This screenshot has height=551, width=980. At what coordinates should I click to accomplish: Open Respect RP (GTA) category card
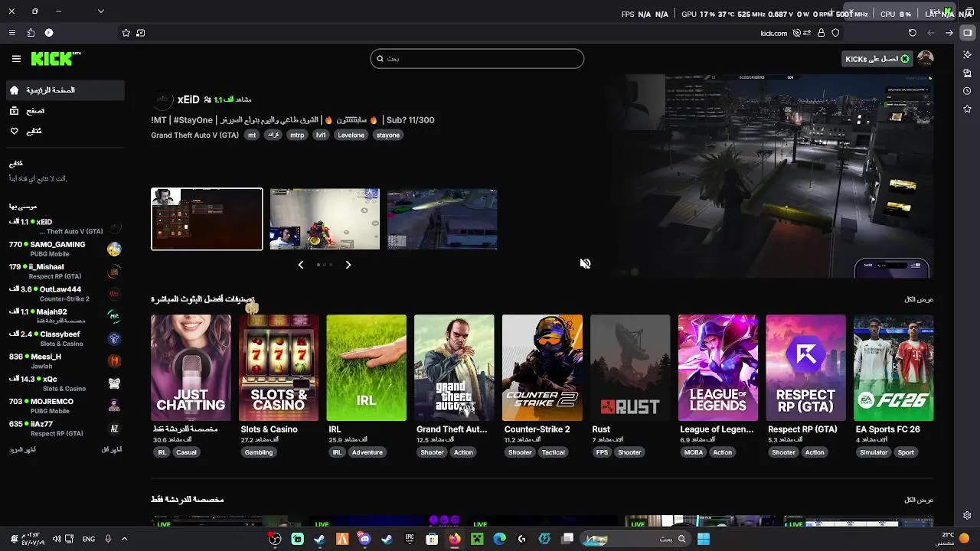(805, 367)
